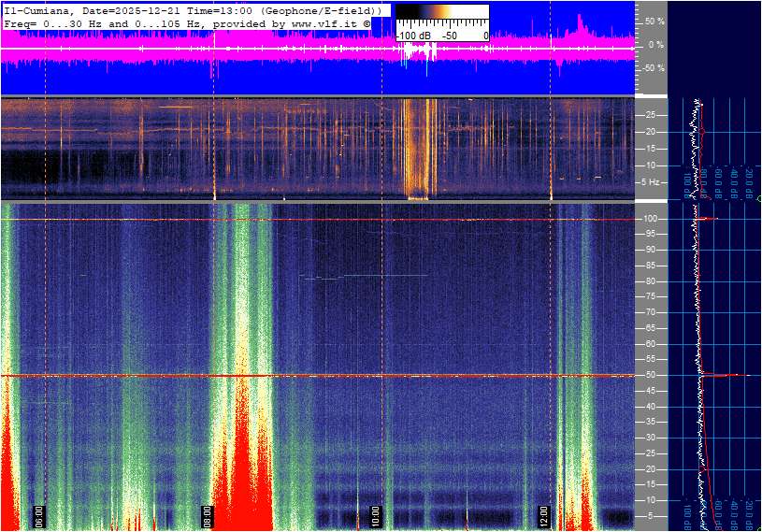Click the 06:00 time marker label

tap(40, 515)
